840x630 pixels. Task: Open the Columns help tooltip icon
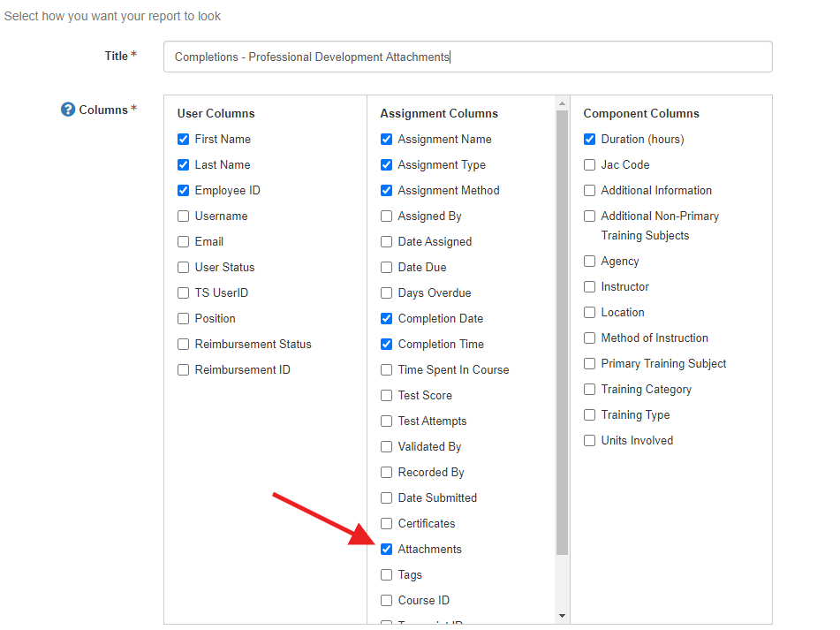click(x=69, y=110)
